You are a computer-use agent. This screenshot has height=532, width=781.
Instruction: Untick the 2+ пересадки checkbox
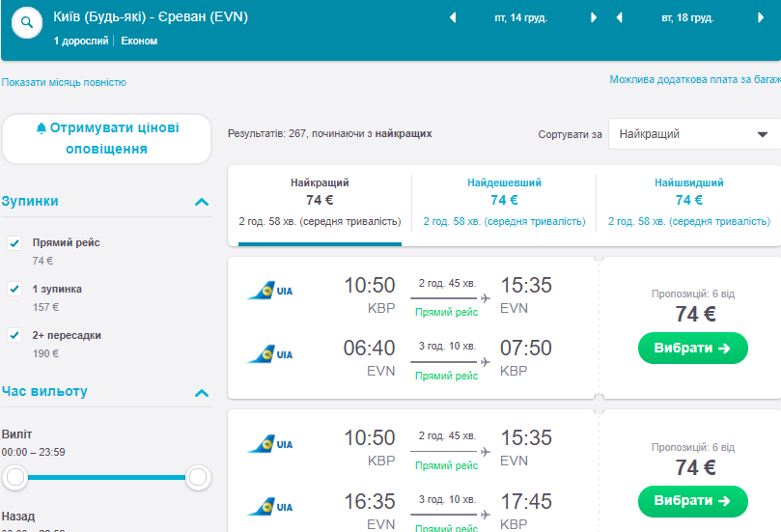click(14, 335)
